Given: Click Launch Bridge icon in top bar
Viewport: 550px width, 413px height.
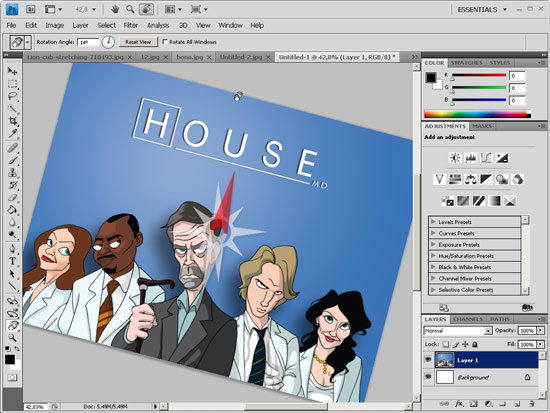Looking at the screenshot, I should tap(31, 9).
